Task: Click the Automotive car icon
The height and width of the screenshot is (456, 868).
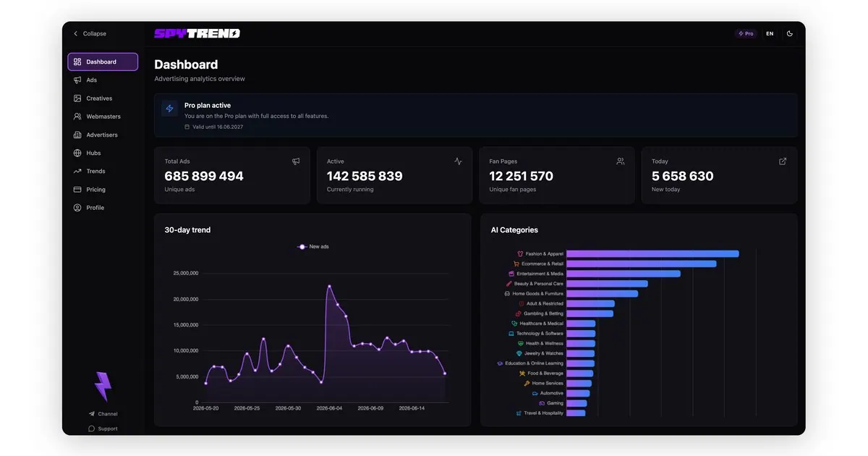Action: tap(535, 393)
